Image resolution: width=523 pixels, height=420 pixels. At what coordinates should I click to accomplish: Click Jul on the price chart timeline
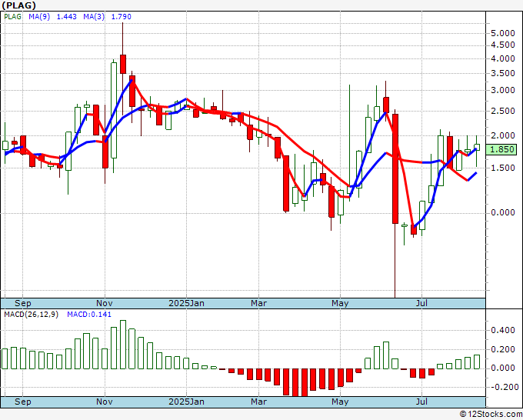(x=422, y=303)
